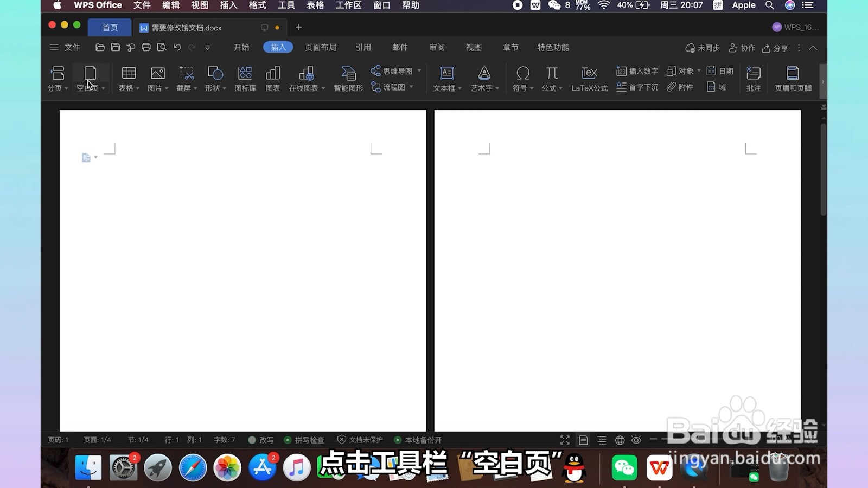Click the 未同步 sync status button
Image resolution: width=868 pixels, height=488 pixels.
pyautogui.click(x=702, y=48)
